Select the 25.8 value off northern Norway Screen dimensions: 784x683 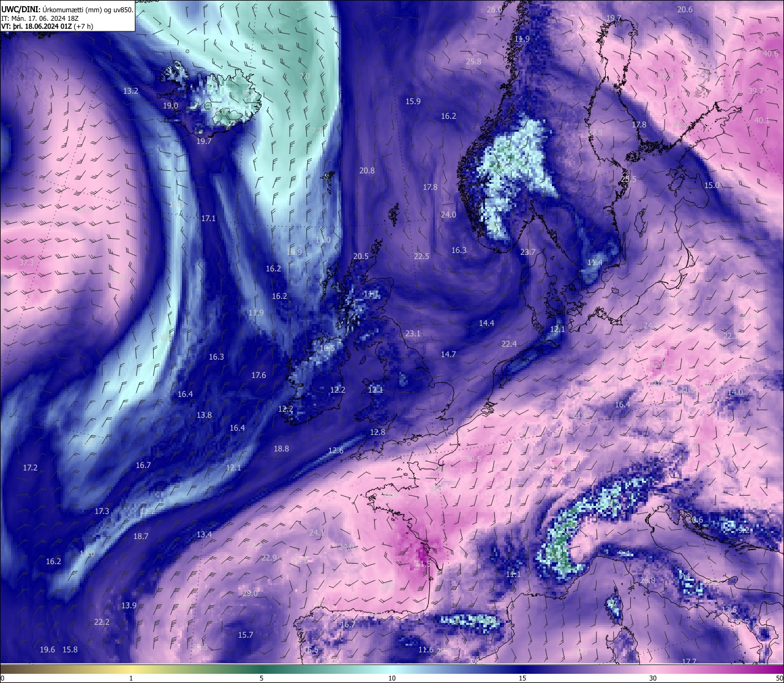473,61
